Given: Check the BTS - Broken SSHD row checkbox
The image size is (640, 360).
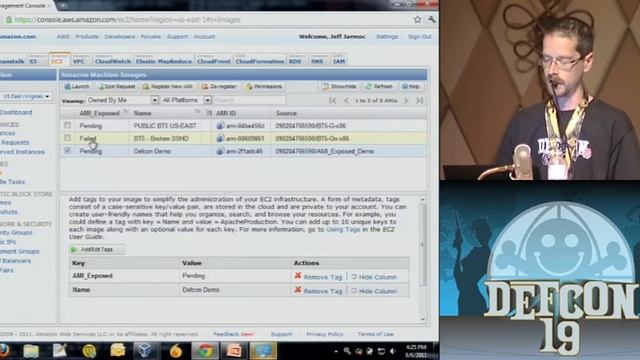Looking at the screenshot, I should pyautogui.click(x=67, y=138).
